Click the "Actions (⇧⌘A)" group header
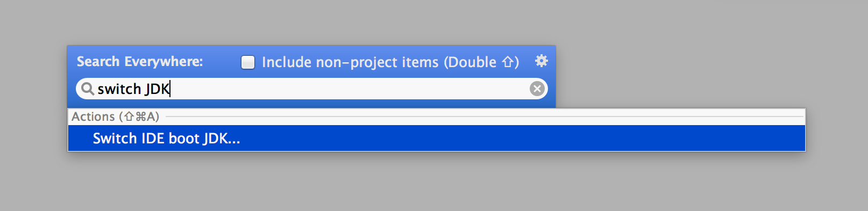 point(115,117)
